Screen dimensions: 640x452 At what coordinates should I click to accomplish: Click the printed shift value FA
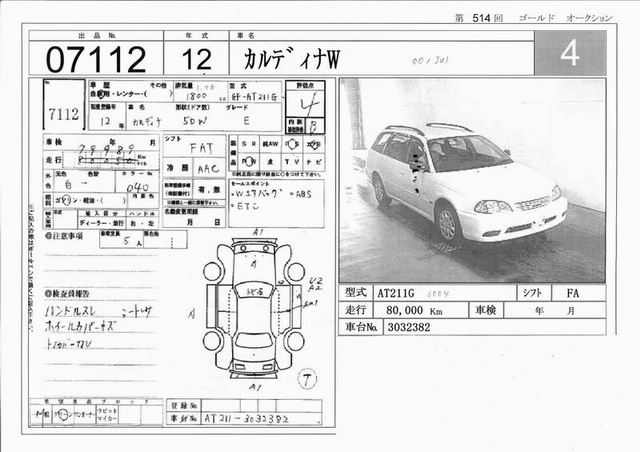pyautogui.click(x=573, y=293)
